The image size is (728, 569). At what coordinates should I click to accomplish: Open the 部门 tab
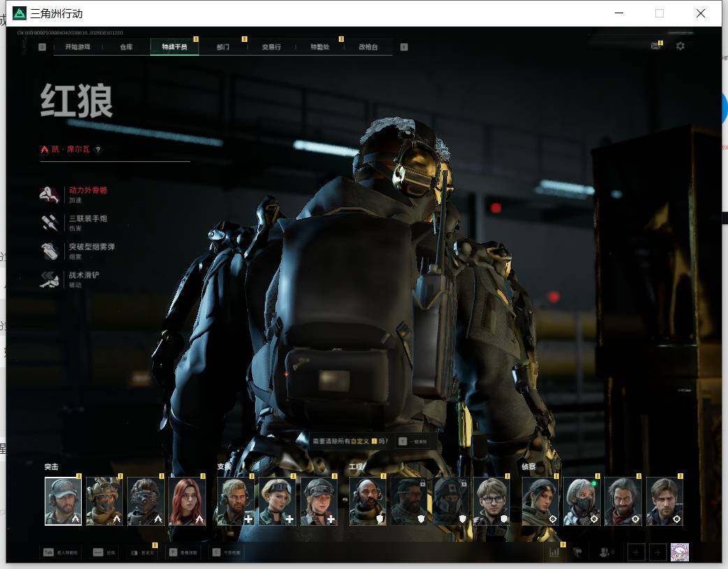(x=223, y=47)
